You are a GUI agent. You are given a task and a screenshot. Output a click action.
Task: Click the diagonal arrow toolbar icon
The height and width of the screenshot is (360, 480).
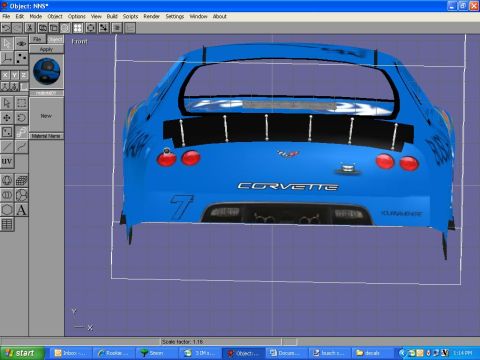pos(103,28)
